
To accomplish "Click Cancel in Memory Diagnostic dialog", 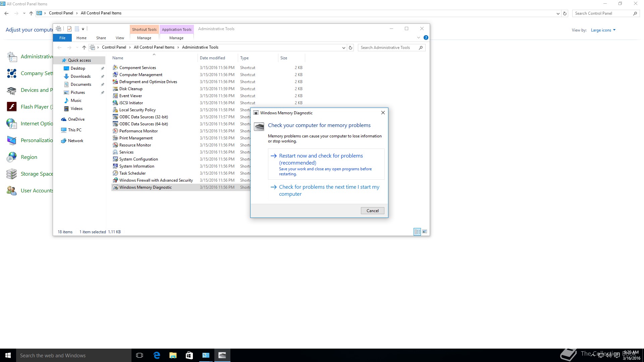I will coord(372,211).
